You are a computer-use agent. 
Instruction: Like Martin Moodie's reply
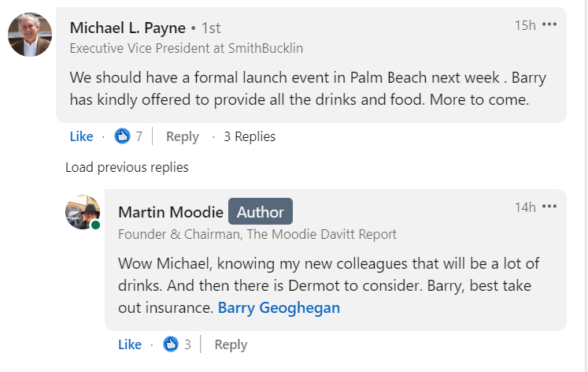130,344
